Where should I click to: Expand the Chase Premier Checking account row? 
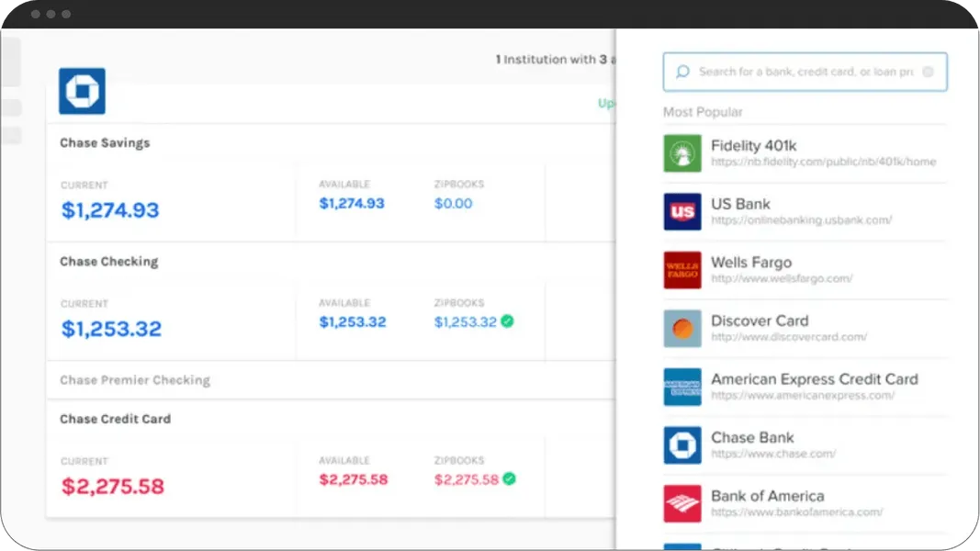point(135,379)
